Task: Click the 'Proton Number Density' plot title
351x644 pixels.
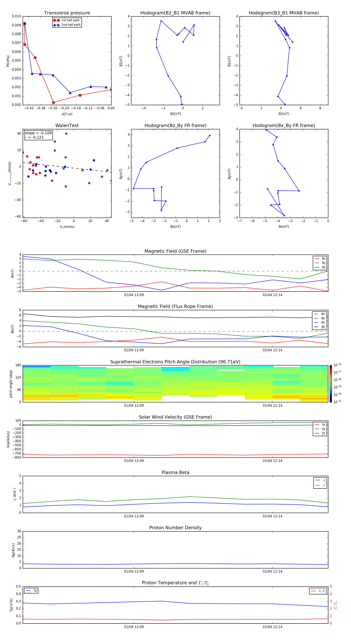Action: 175,528
